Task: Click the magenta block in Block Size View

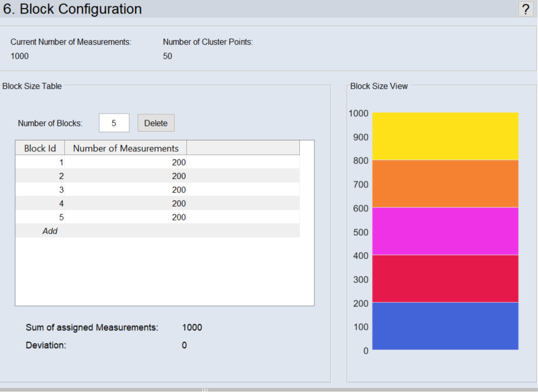Action: (x=445, y=231)
